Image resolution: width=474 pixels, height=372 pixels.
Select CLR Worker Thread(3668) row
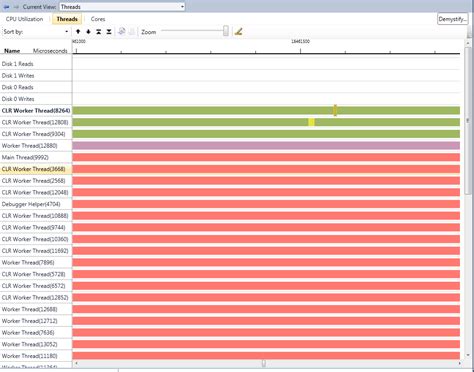coord(36,169)
